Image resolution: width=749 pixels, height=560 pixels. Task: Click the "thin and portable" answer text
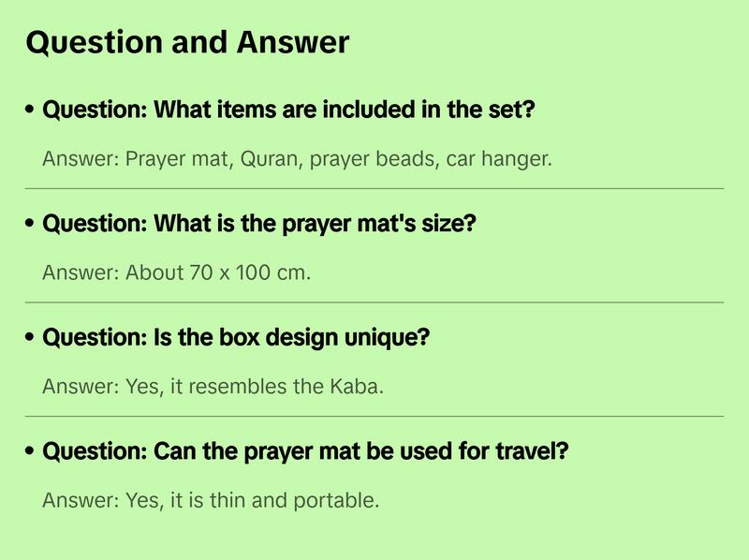click(211, 500)
